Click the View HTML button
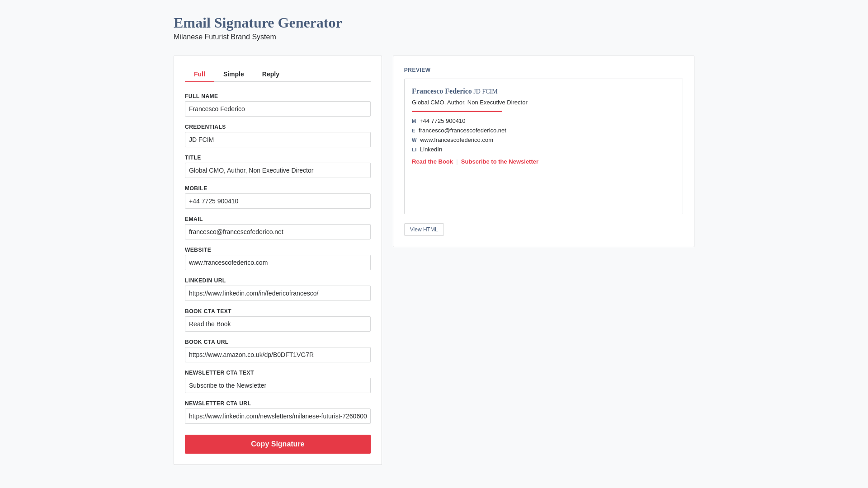Screen dimensions: 868x488 tap(424, 230)
